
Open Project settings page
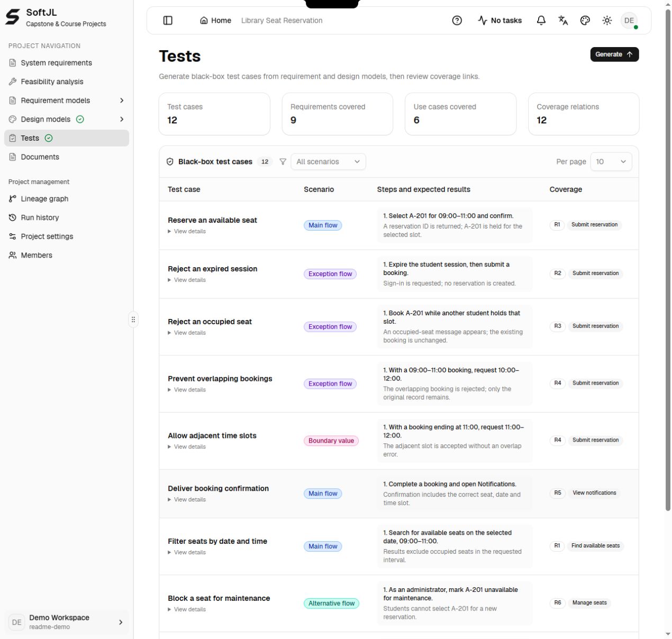(x=67, y=236)
